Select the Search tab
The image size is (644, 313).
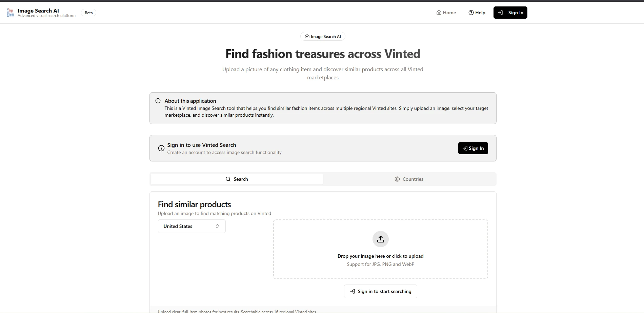point(237,179)
